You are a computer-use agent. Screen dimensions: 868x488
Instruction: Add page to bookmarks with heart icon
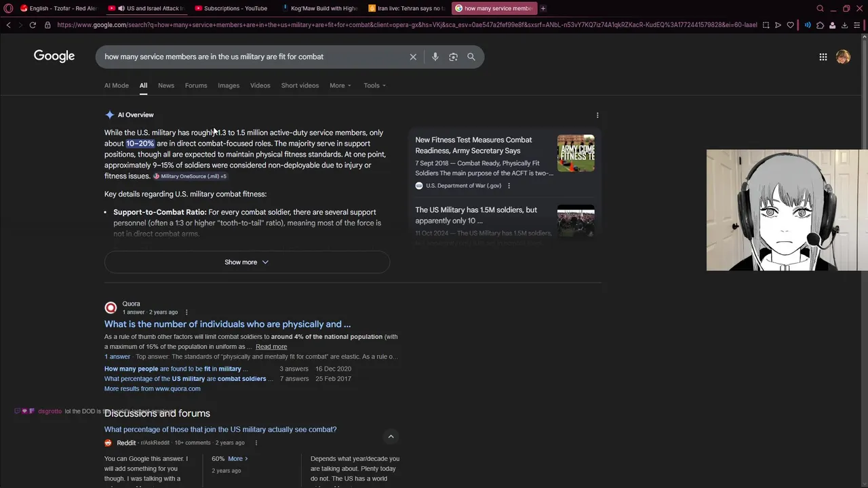(790, 25)
